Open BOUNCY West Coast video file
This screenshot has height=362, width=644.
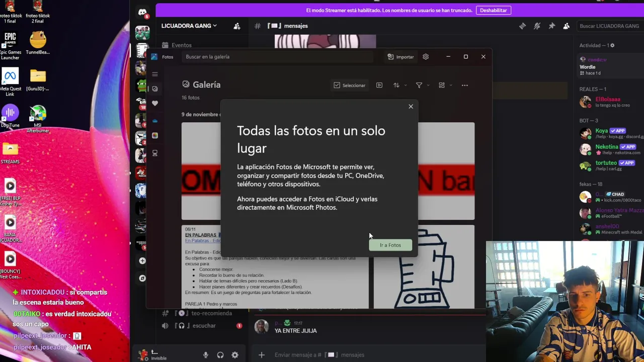click(x=10, y=265)
